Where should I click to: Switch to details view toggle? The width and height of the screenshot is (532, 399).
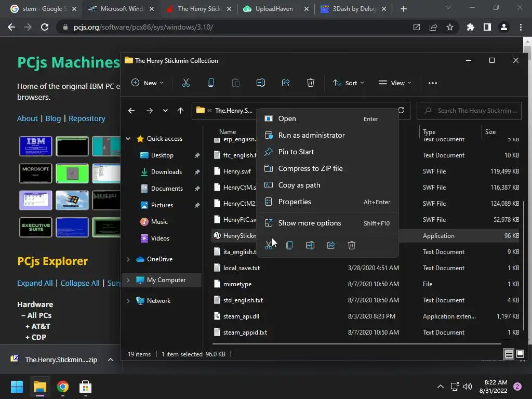pos(509,354)
